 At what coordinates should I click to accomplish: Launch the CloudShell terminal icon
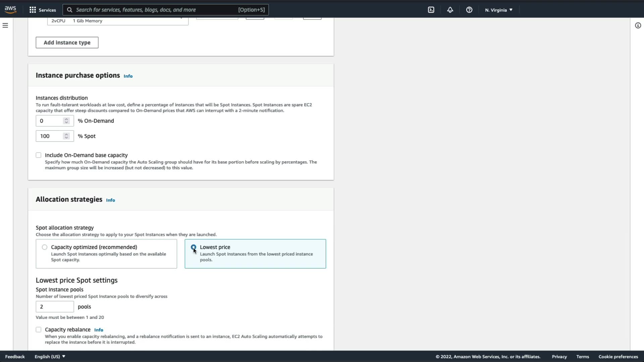[x=431, y=10]
